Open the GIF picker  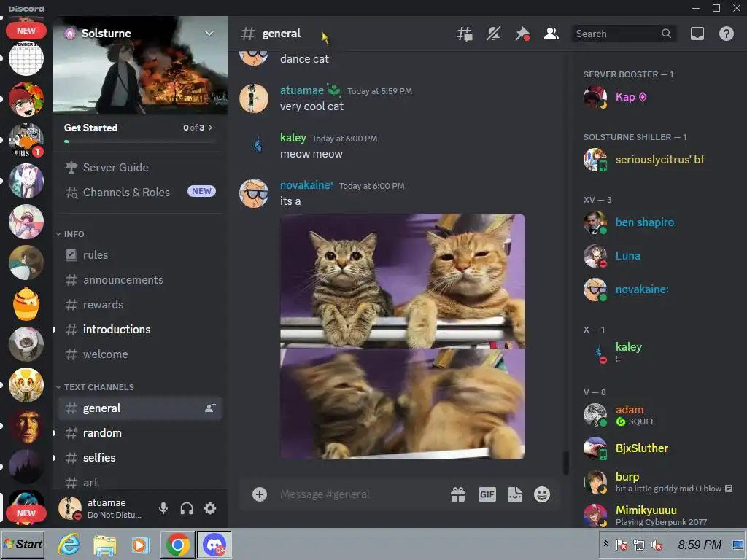(x=487, y=495)
